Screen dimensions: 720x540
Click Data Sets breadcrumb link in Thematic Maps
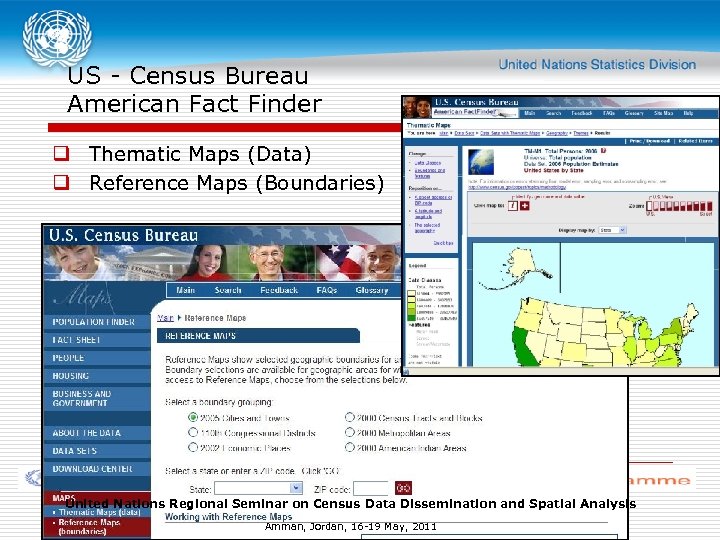pos(464,133)
